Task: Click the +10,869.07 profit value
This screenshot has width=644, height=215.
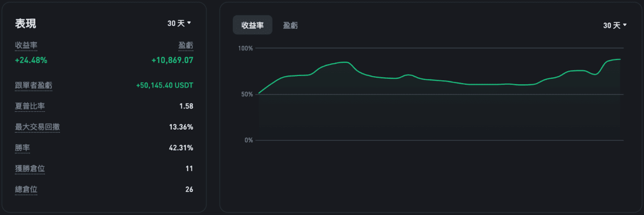Action: [172, 60]
